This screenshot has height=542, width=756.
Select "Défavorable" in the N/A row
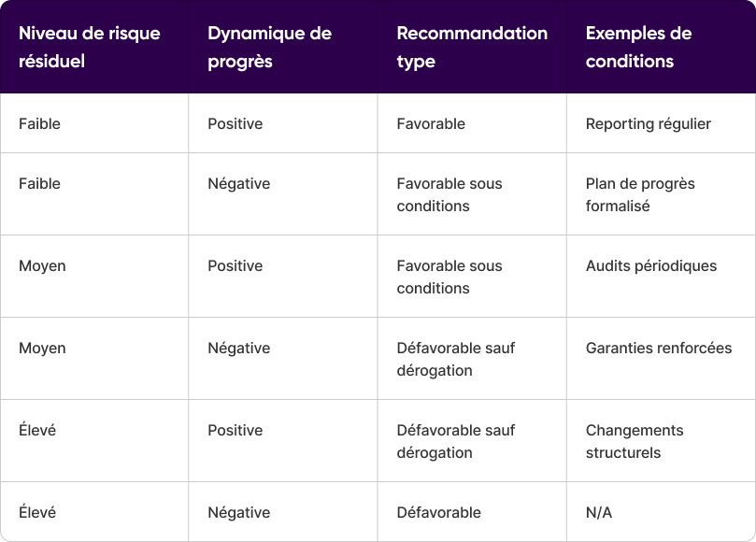tap(438, 512)
